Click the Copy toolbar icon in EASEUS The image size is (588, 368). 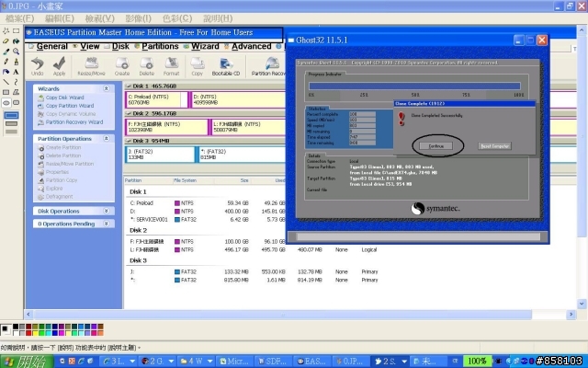[198, 66]
